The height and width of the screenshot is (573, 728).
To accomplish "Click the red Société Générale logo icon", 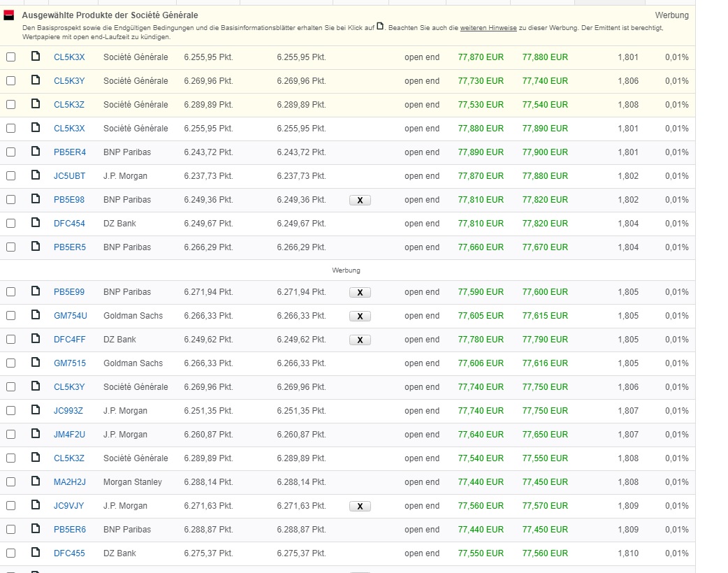I will click(9, 15).
